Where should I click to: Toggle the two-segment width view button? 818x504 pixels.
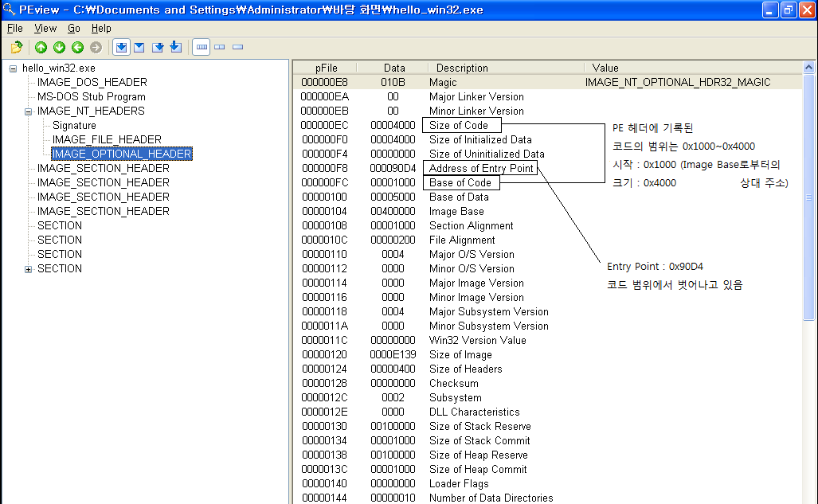tap(220, 48)
